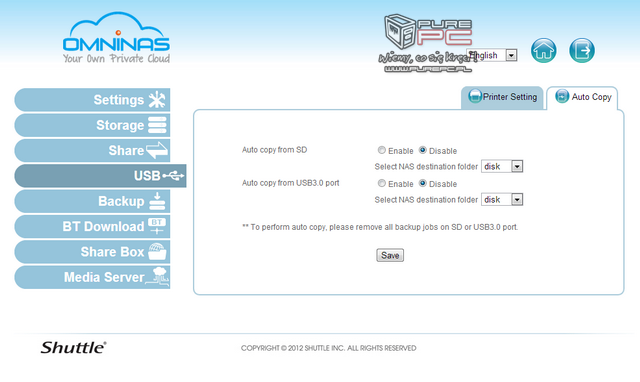Select Disable for USB3.0 auto copy
The image size is (640, 382).
[x=422, y=183]
